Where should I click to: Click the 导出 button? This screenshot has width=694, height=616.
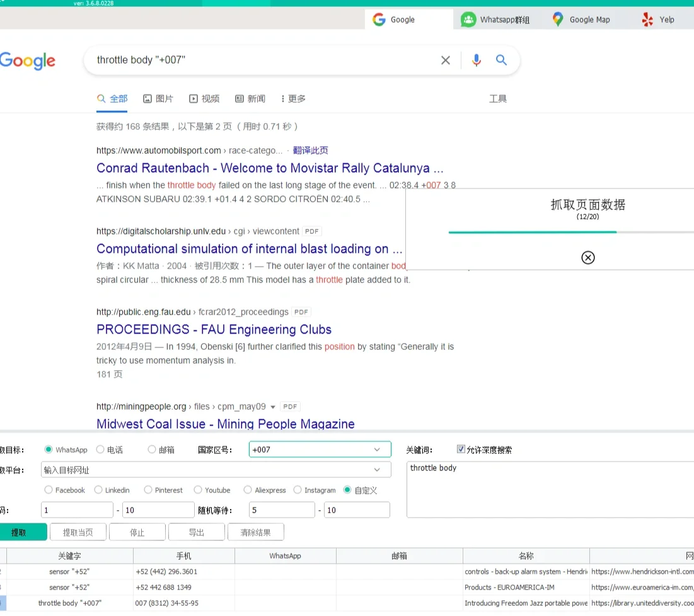pos(197,532)
